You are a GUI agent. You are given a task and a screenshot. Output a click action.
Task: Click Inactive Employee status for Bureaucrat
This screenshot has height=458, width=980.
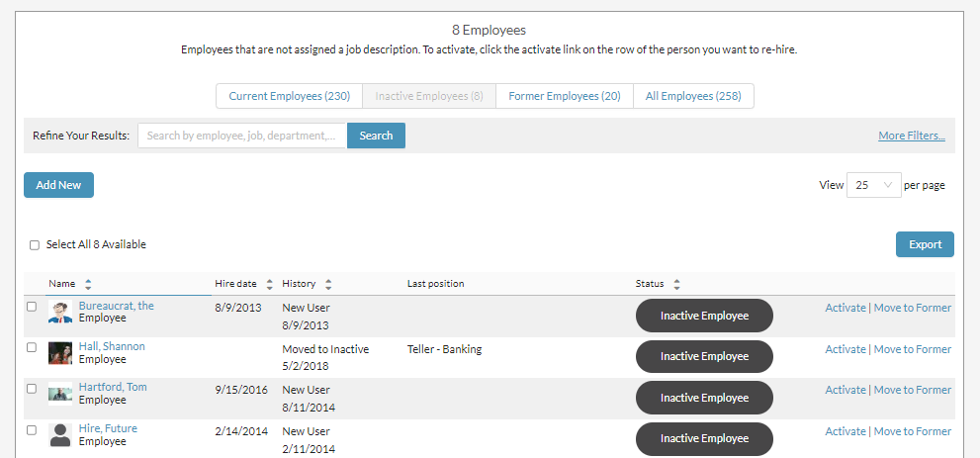704,316
